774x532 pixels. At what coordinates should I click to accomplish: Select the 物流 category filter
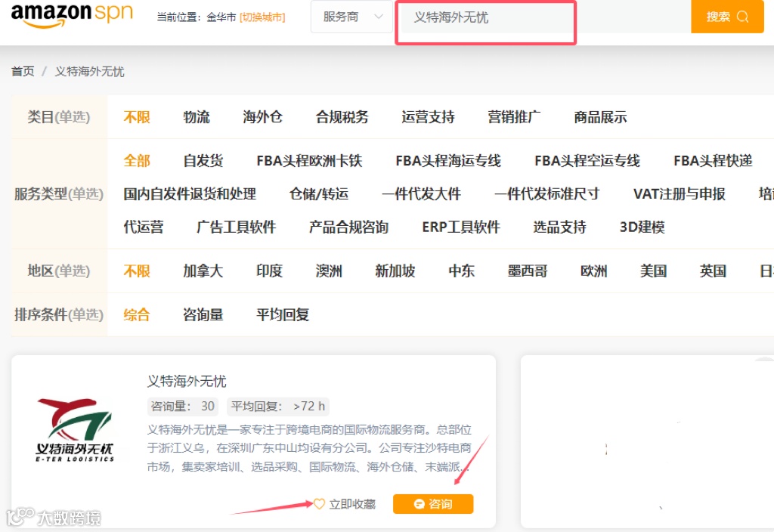197,117
